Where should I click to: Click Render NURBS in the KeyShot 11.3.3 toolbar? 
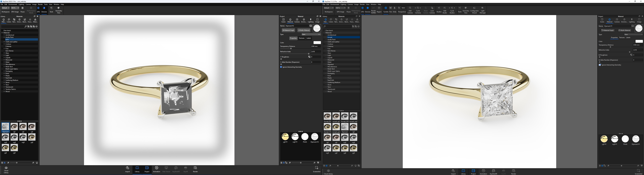(x=373, y=10)
